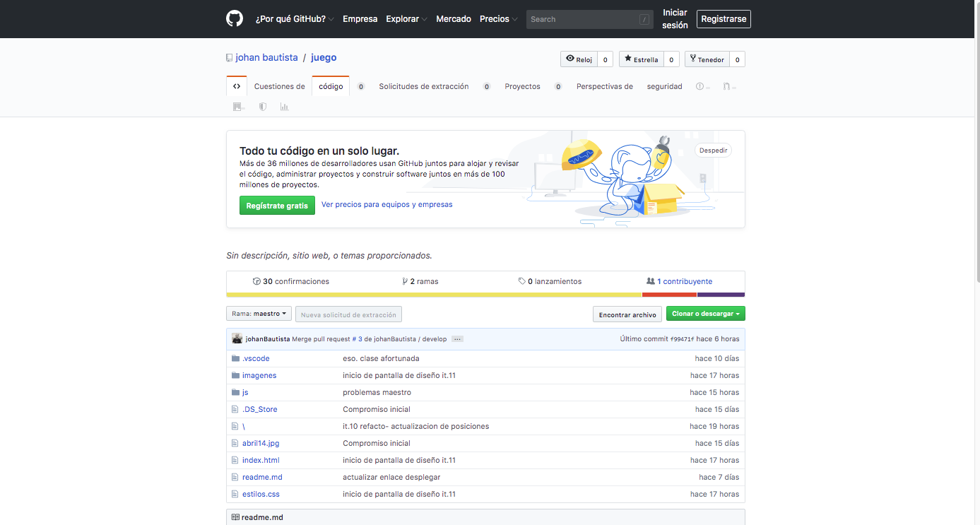The image size is (980, 525).
Task: Open the ¿Por qué GitHub? dropdown
Action: [x=295, y=19]
